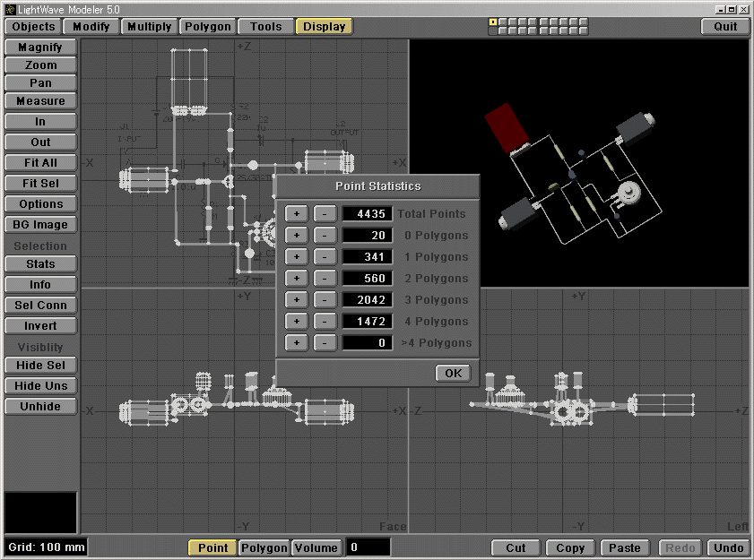Image resolution: width=754 pixels, height=560 pixels.
Task: Deselect points with minus in 2 Polygons row
Action: (325, 278)
